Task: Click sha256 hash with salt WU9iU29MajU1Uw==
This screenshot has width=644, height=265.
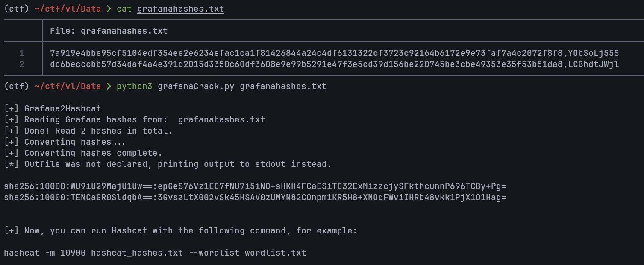Action: (x=255, y=186)
